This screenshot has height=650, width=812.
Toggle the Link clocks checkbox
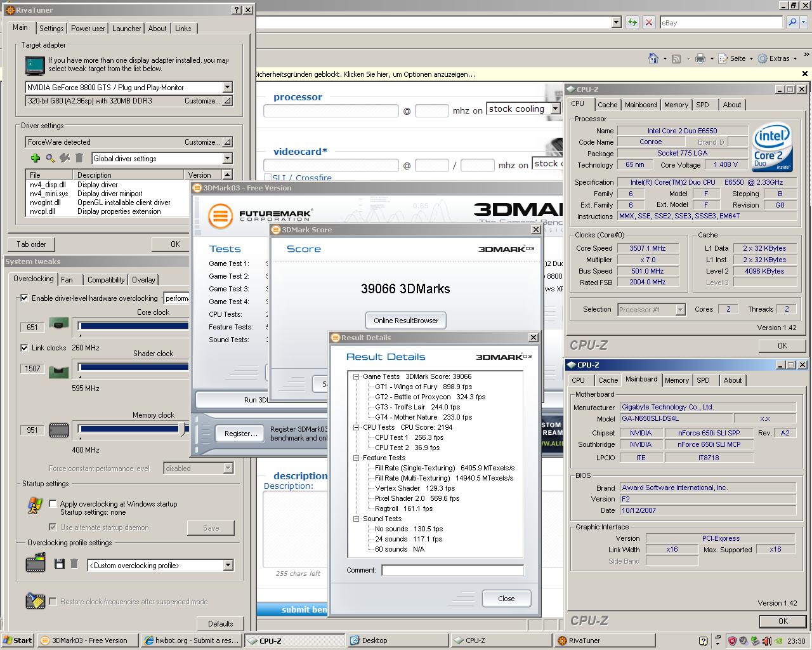point(24,348)
